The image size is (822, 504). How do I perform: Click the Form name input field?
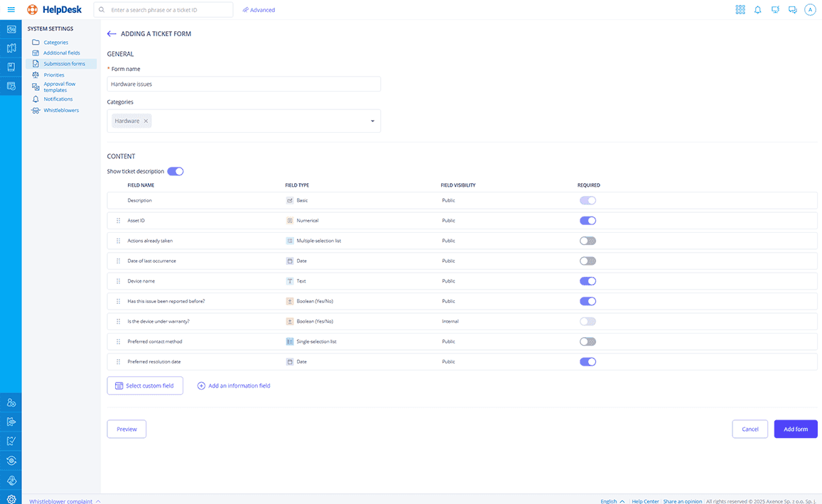pos(244,84)
